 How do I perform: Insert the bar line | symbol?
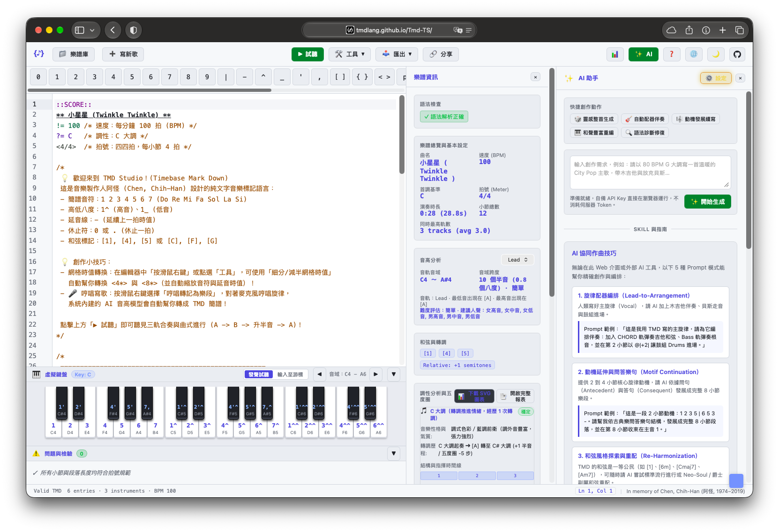[226, 77]
